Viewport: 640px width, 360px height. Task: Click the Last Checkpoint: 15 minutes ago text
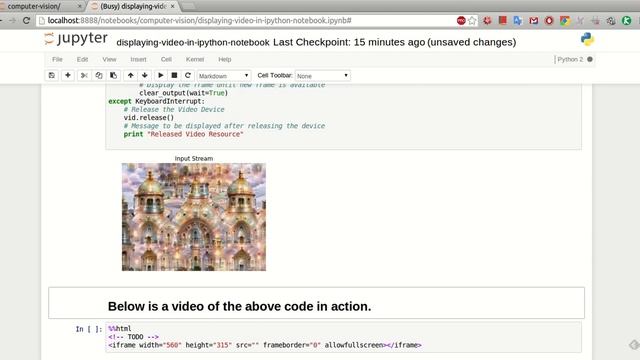tap(349, 42)
